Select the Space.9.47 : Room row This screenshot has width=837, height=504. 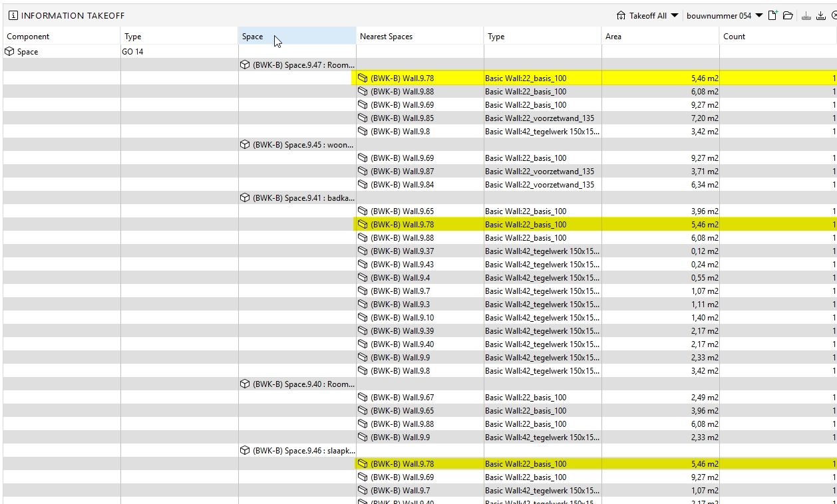click(297, 64)
